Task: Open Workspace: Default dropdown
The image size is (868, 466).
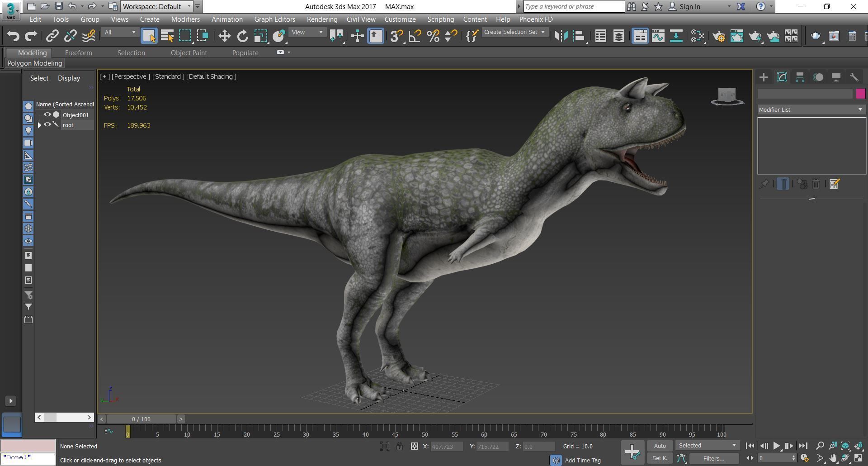Action: 157,6
